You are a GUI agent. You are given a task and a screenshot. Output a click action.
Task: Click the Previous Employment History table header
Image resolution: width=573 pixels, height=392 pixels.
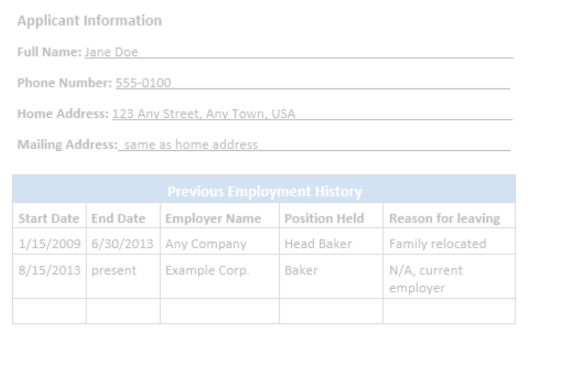(264, 189)
